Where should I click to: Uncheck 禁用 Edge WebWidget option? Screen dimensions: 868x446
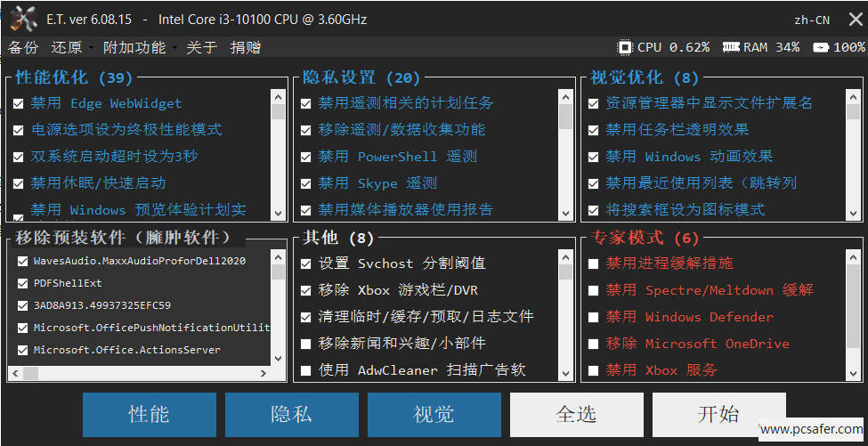(x=19, y=103)
